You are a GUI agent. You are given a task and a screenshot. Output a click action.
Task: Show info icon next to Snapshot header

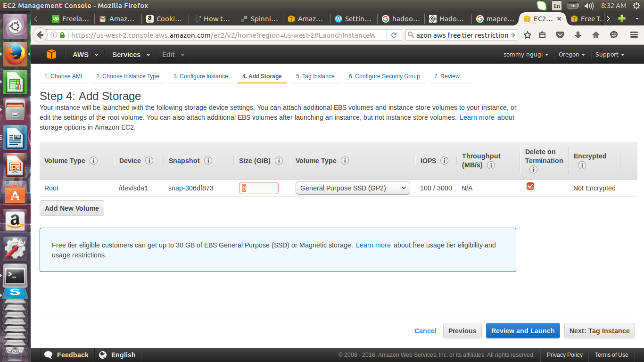coord(208,161)
